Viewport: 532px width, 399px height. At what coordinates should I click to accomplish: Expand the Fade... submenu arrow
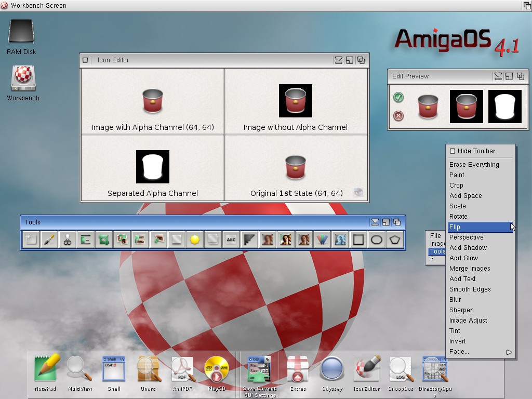[509, 352]
